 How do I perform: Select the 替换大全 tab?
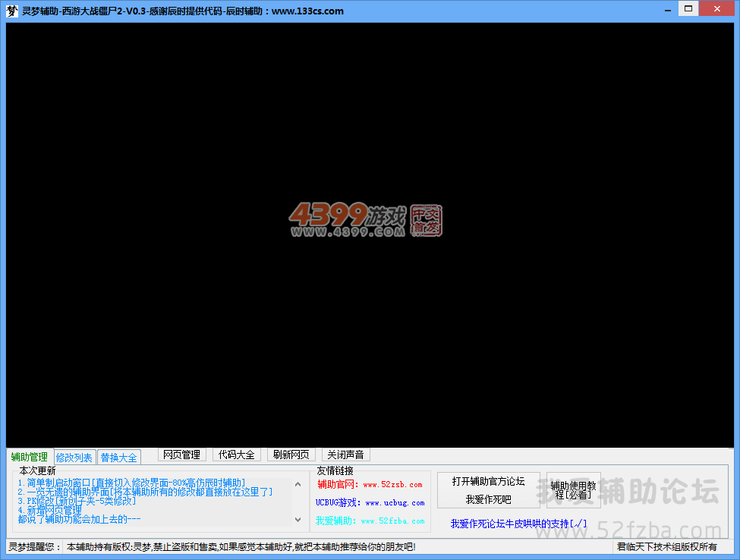(x=119, y=458)
